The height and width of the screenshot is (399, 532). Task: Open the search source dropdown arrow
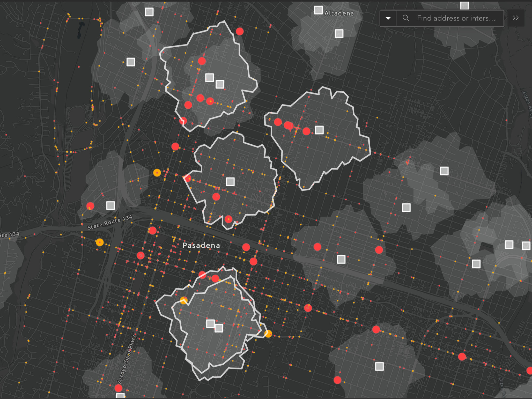tap(388, 18)
